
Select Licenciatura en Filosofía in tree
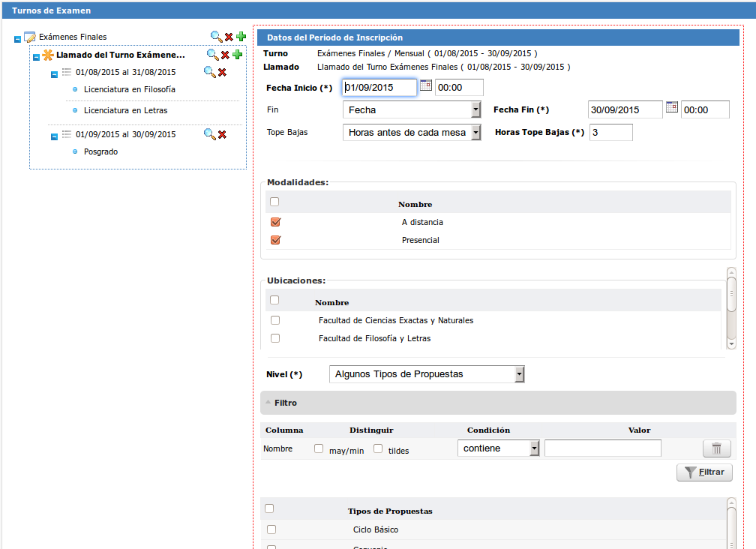pos(130,90)
